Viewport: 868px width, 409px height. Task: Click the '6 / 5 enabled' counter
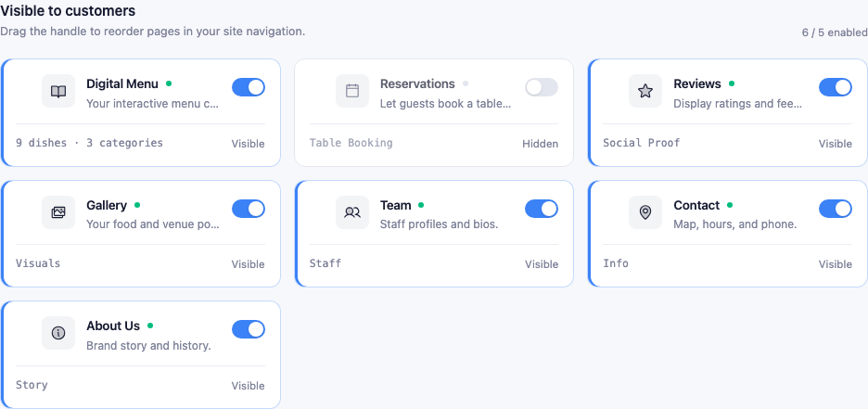coord(835,32)
